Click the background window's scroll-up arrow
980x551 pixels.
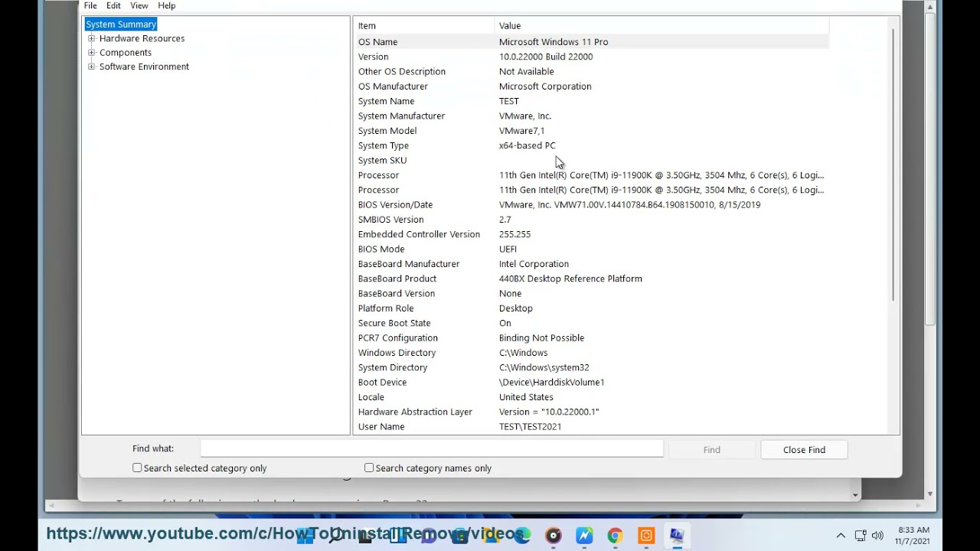(x=930, y=6)
